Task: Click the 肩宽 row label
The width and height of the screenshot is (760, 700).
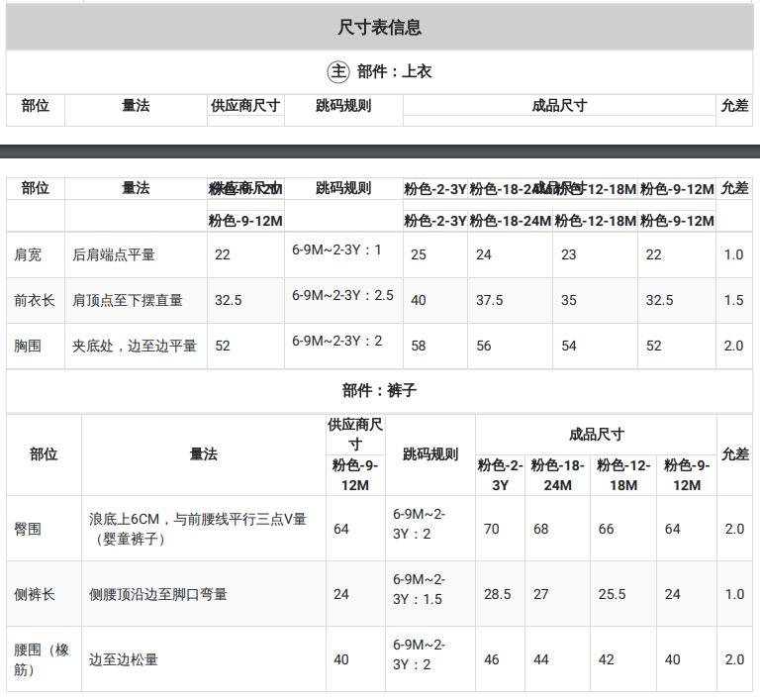Action: tap(28, 254)
